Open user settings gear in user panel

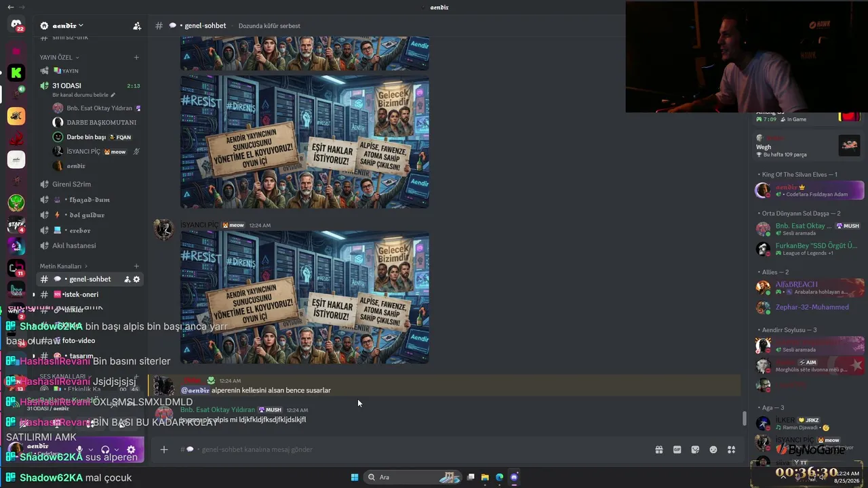coord(131,449)
